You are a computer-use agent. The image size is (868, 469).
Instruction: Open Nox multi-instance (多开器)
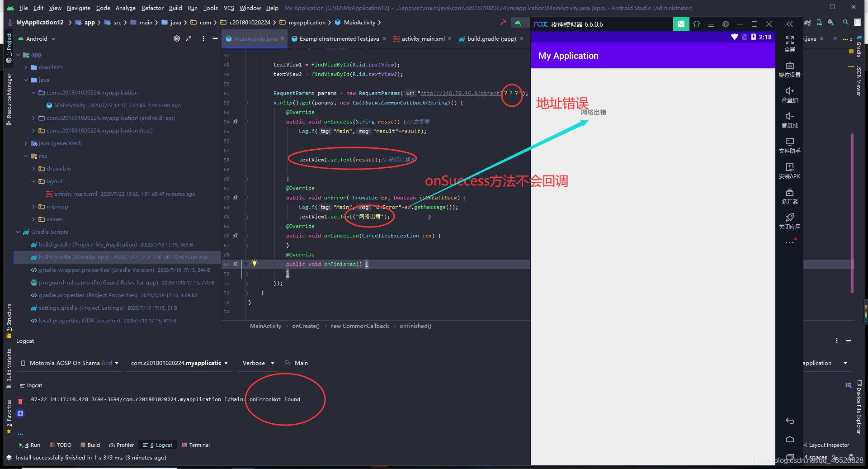pyautogui.click(x=789, y=192)
